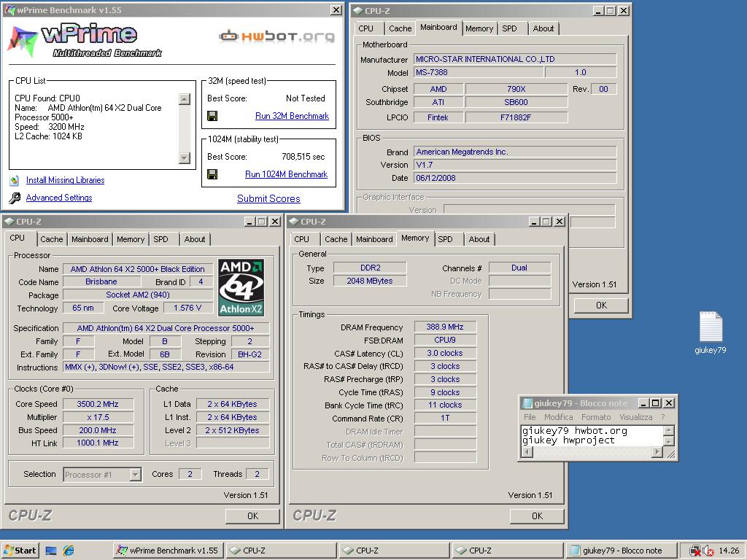Run the 32M Benchmark
Screen dimensions: 747x560
292,116
